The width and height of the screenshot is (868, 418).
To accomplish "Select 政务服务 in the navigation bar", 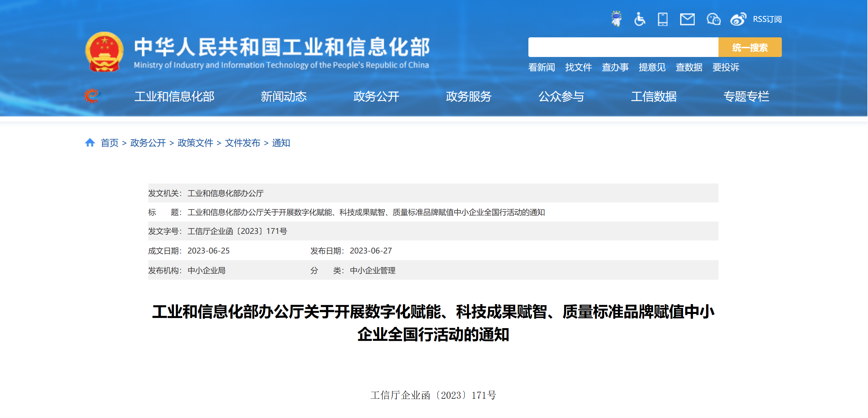I will (468, 97).
